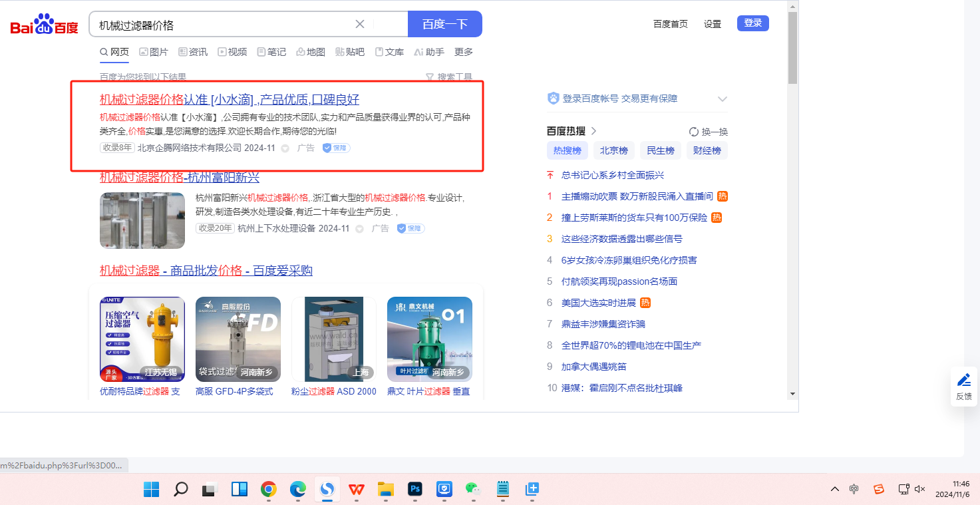Open Windows taskbar Search
980x505 pixels.
180,490
